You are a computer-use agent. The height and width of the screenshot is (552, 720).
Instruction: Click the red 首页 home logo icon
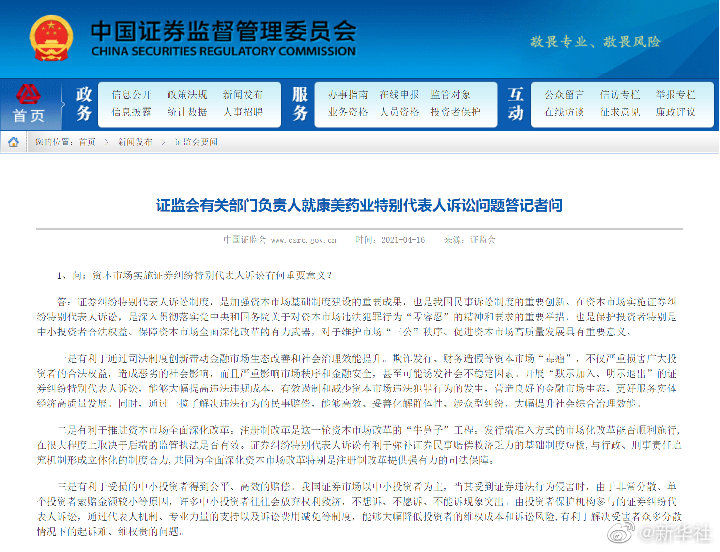click(x=29, y=95)
